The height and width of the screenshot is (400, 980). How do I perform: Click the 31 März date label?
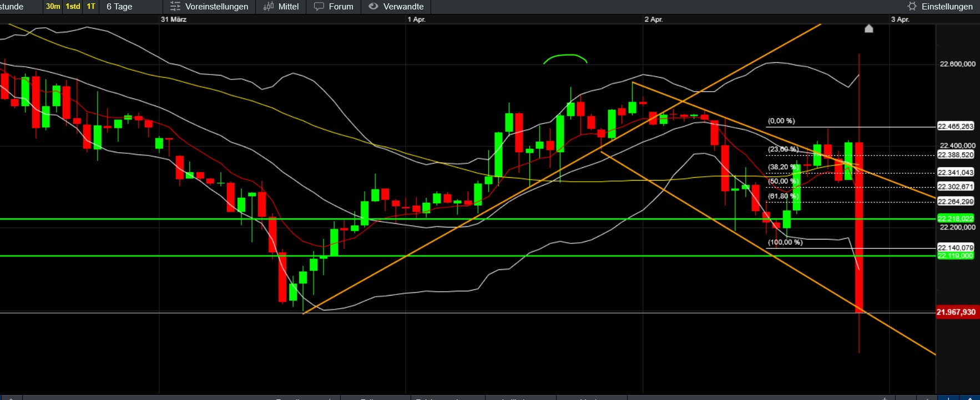coord(174,19)
